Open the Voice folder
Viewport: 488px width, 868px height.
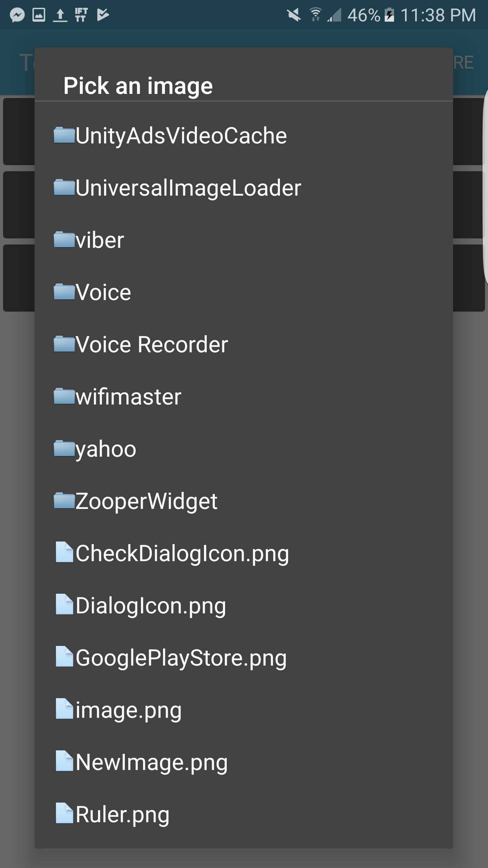[x=244, y=292]
